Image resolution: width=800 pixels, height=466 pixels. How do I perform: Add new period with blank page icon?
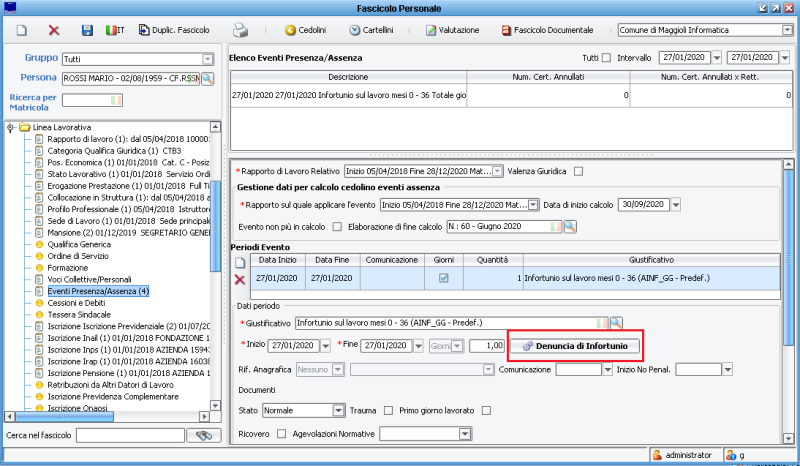(240, 260)
